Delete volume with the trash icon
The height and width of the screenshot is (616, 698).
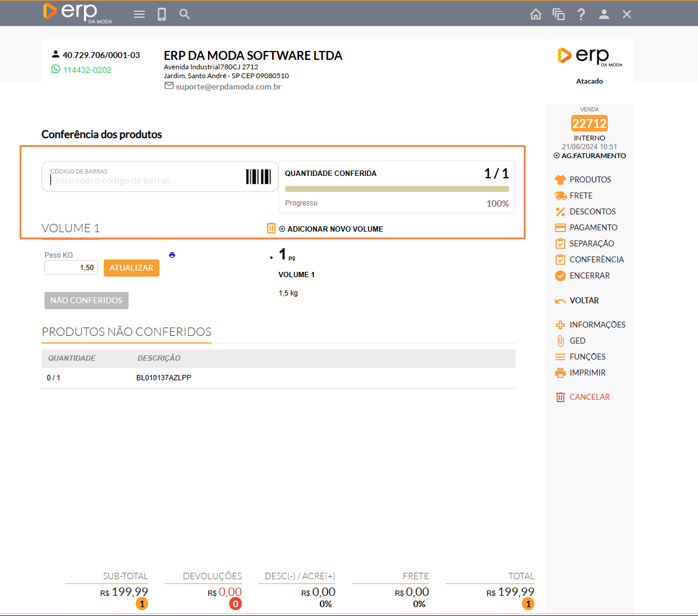(x=271, y=228)
